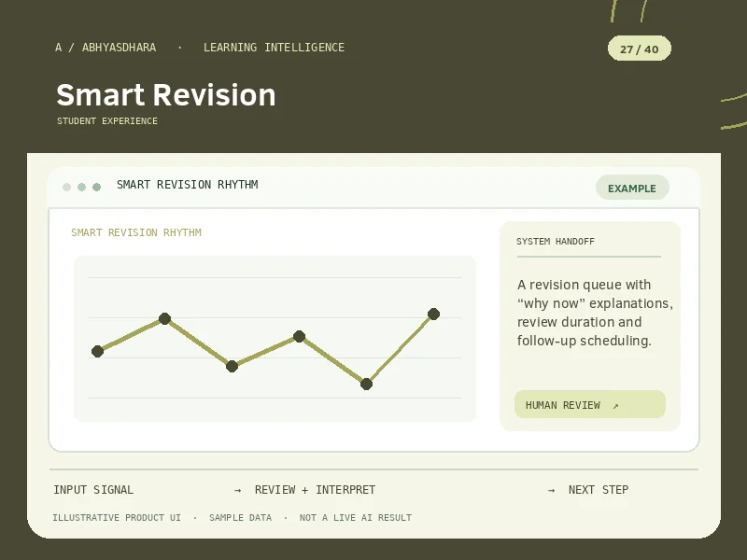Screen dimensions: 747x560
Task: Click the EXAMPLE badge
Action: 632,188
